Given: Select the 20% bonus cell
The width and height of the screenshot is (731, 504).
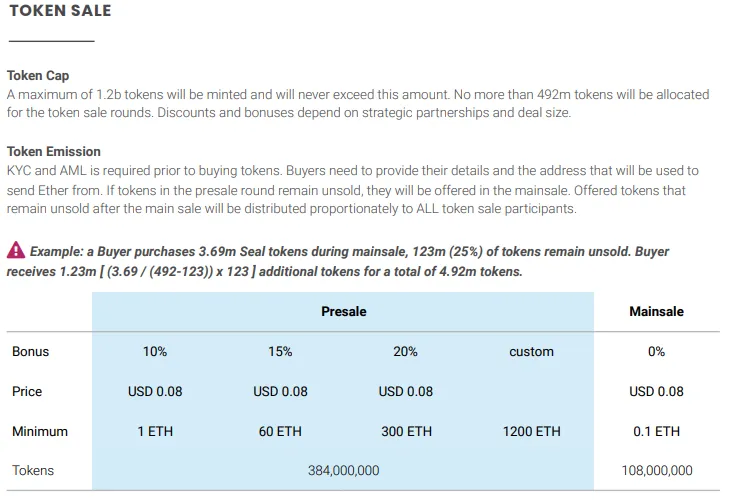Looking at the screenshot, I should 405,352.
